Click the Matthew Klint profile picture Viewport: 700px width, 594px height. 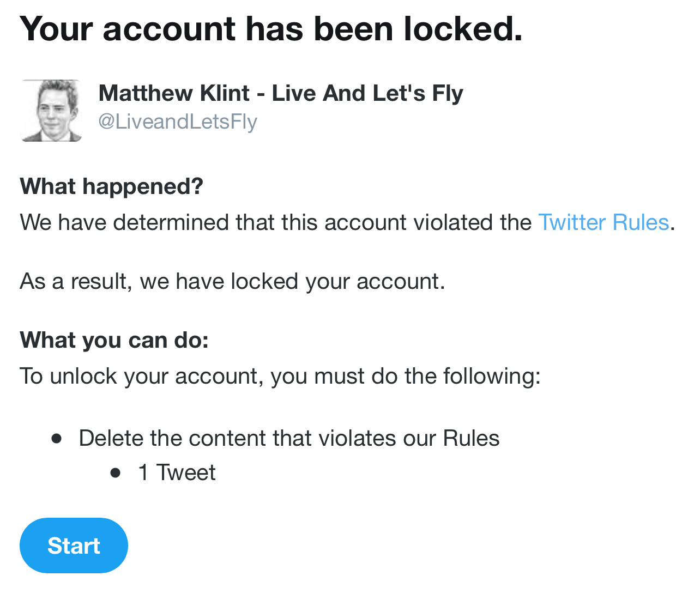pyautogui.click(x=52, y=110)
